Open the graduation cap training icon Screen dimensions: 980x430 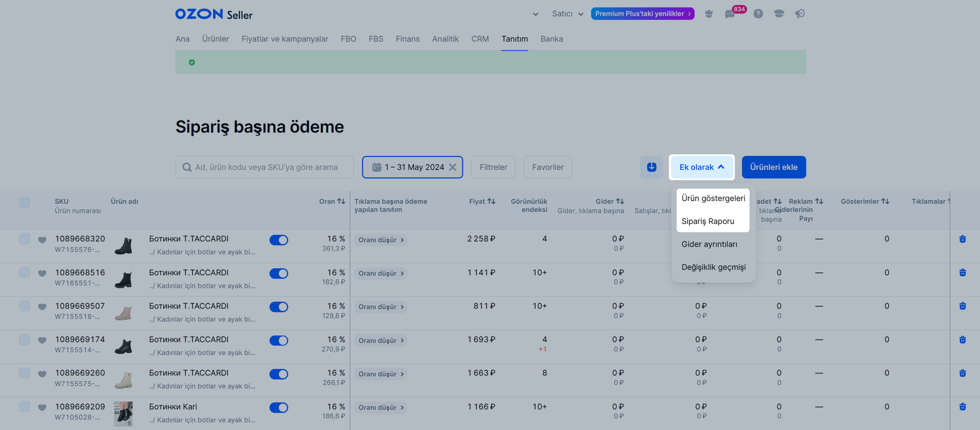pyautogui.click(x=779, y=14)
